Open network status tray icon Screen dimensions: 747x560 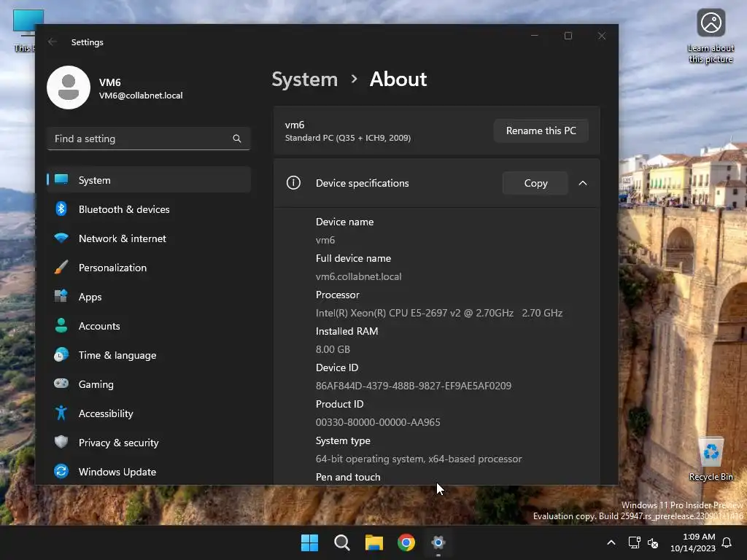(x=634, y=542)
